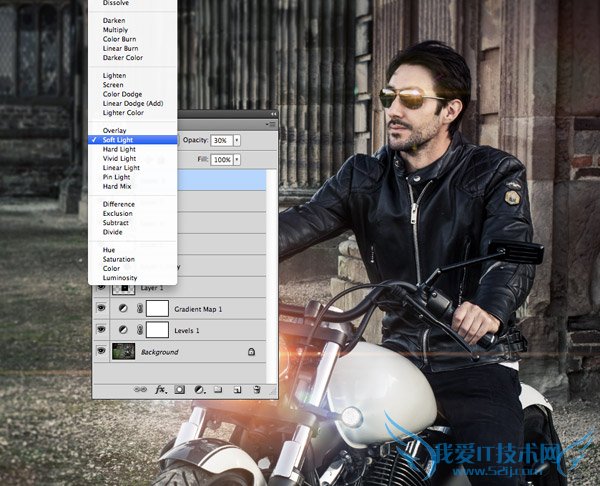
Task: Collapse the panel with the double-arrow icon
Action: coord(273,114)
